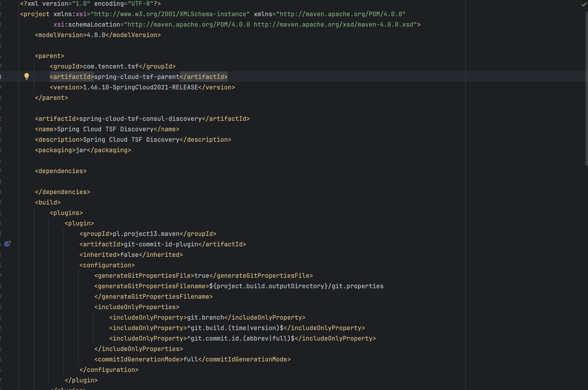Click the name value Spring Cloud TSF Discovery
The image size is (588, 390).
[x=105, y=129]
